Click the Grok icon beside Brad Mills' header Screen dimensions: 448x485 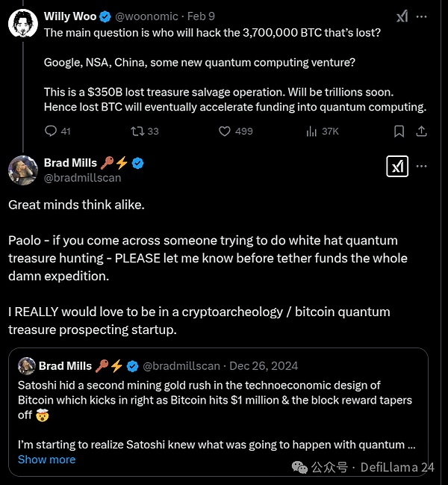coord(396,167)
